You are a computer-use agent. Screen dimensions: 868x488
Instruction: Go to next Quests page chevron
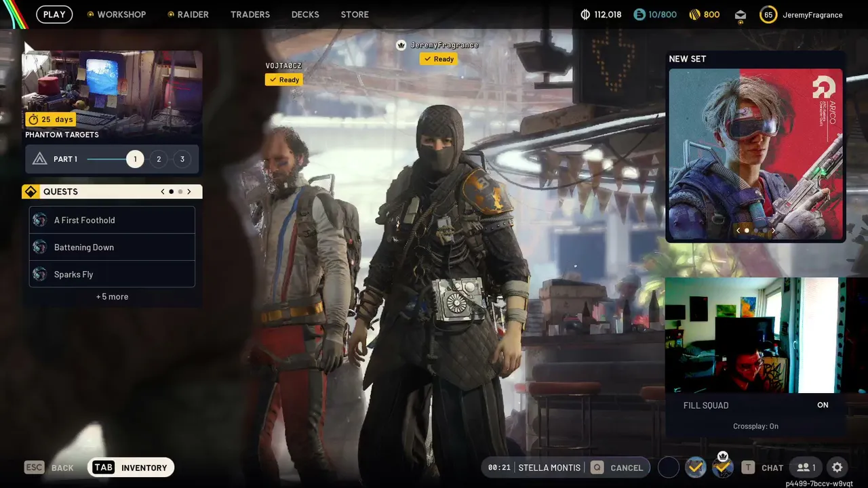(189, 192)
